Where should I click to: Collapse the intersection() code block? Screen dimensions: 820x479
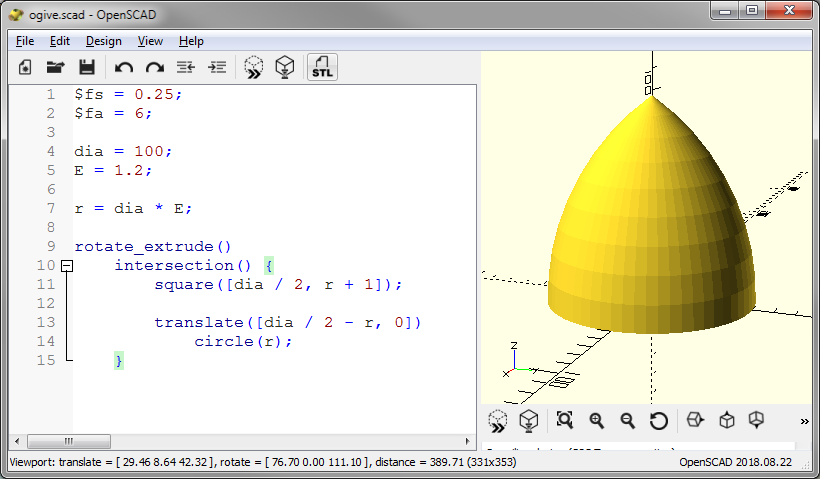(67, 266)
